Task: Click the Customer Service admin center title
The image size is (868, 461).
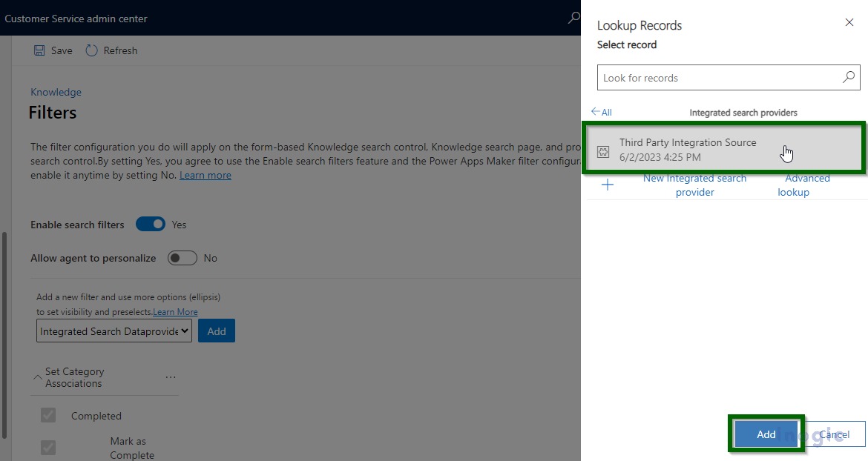Action: (76, 19)
